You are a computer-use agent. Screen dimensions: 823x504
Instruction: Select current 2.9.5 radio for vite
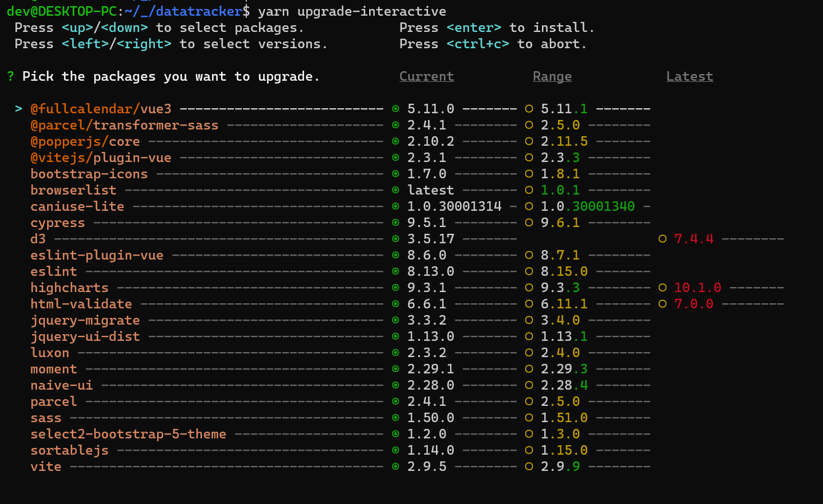(x=396, y=466)
